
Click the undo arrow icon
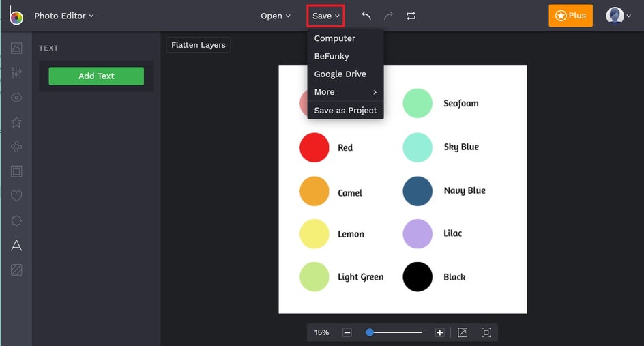[366, 16]
